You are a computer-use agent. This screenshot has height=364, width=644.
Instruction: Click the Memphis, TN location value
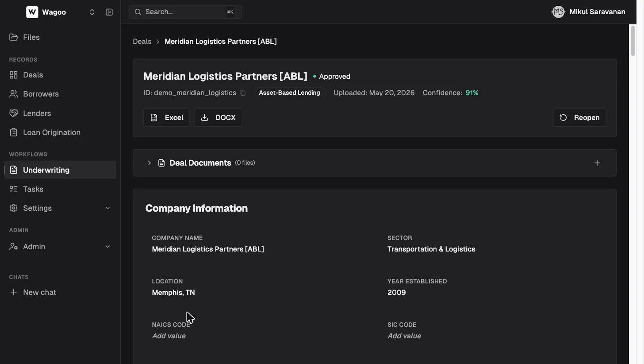[173, 293]
